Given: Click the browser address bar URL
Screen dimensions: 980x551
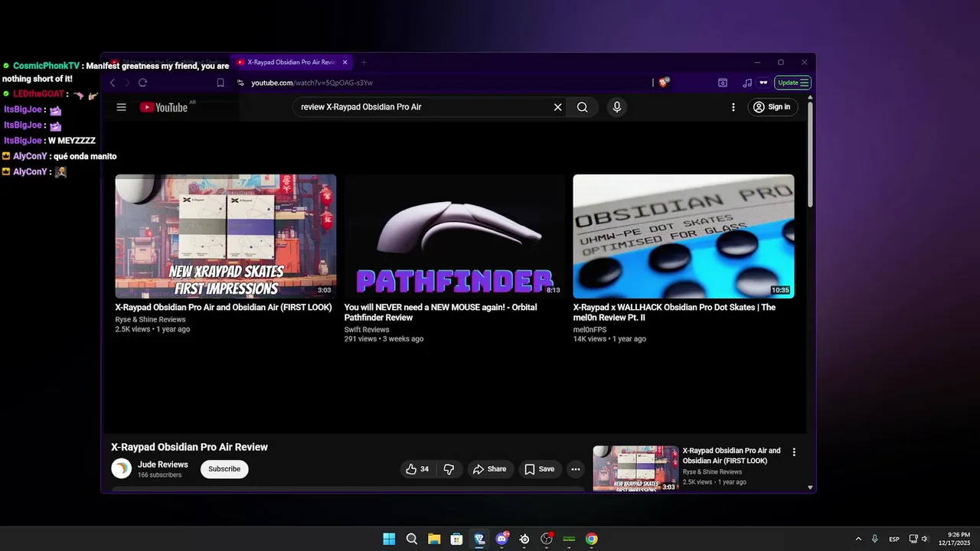Looking at the screenshot, I should (312, 83).
